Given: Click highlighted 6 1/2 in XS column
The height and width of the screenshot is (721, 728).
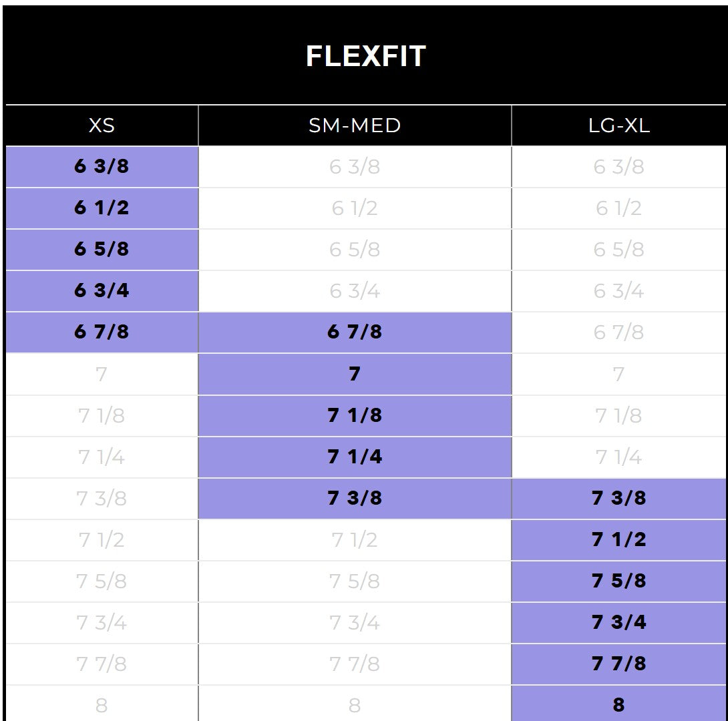Looking at the screenshot, I should pyautogui.click(x=102, y=208).
